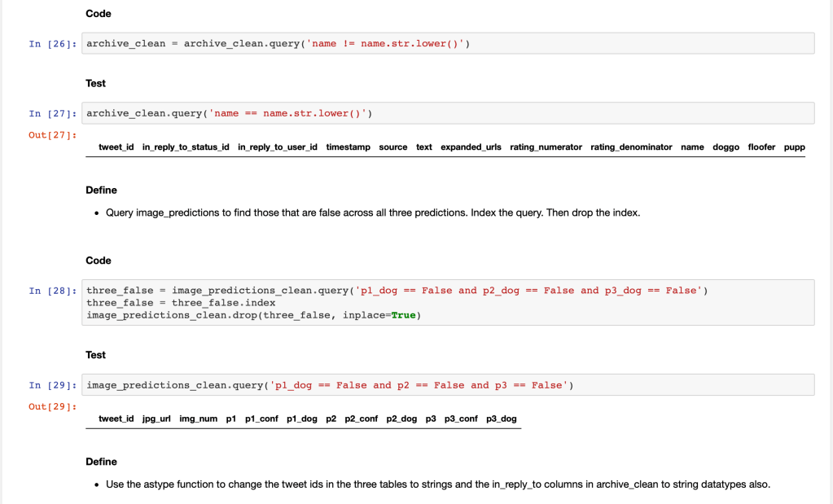Focus the In [29] code cell
Screen dimensions: 833x504
pos(448,385)
